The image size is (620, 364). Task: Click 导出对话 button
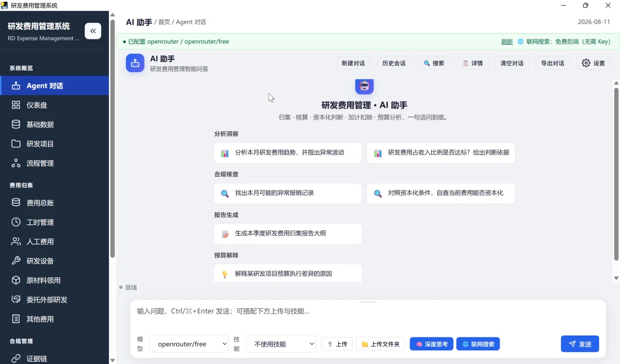click(552, 63)
